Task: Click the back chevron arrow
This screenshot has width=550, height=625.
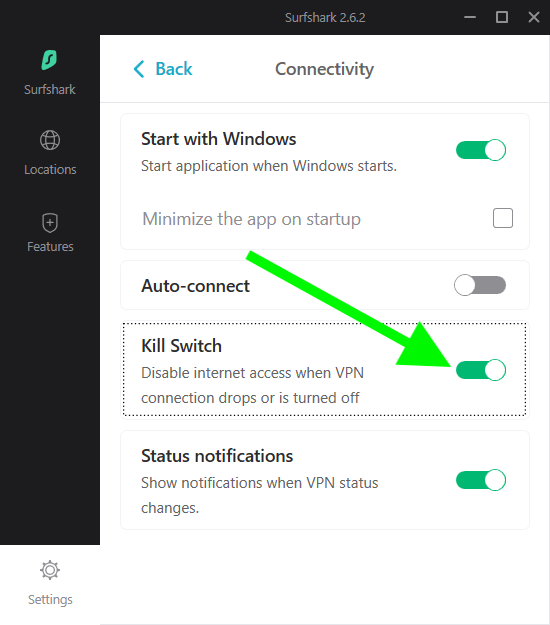Action: tap(139, 69)
